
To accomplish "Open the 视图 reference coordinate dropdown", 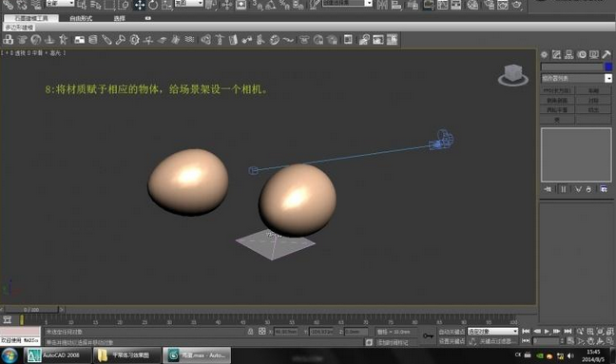I will (x=188, y=3).
